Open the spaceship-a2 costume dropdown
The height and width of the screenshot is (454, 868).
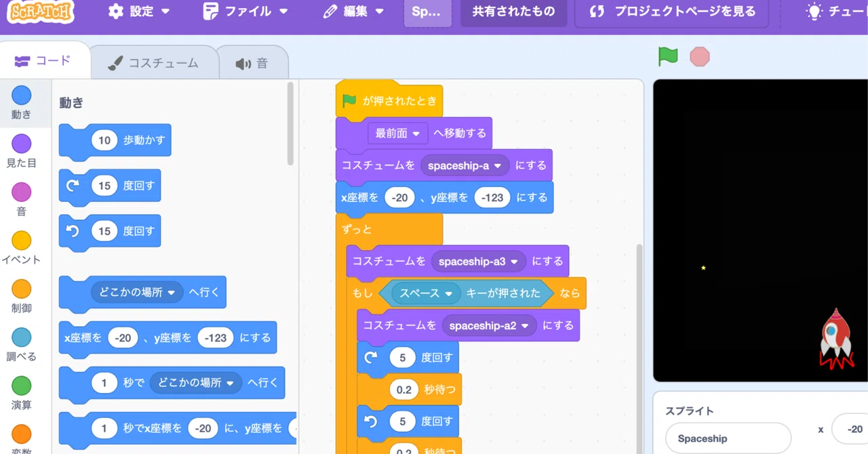pos(490,325)
